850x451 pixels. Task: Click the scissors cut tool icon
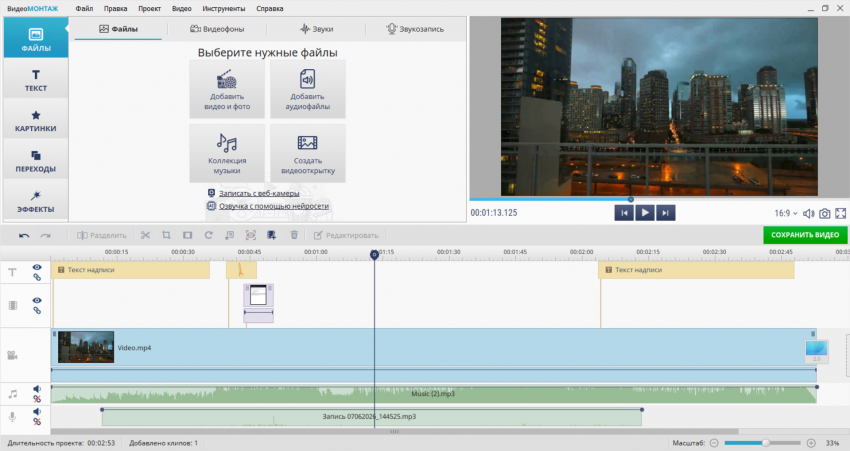click(145, 235)
